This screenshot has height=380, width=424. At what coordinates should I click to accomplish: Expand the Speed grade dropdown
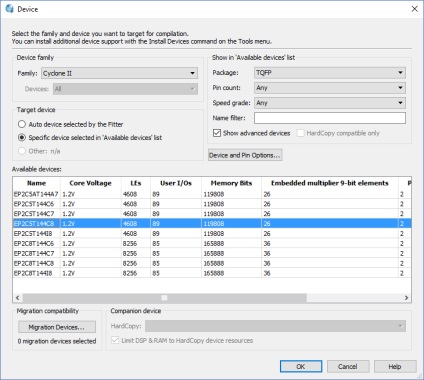(x=330, y=103)
